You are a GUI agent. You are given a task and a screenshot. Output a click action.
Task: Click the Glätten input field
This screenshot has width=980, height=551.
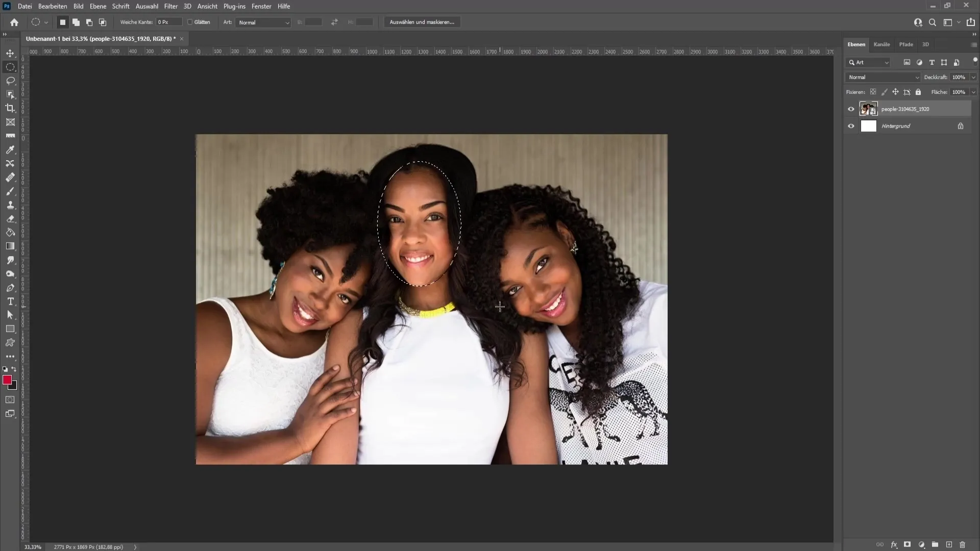point(190,22)
